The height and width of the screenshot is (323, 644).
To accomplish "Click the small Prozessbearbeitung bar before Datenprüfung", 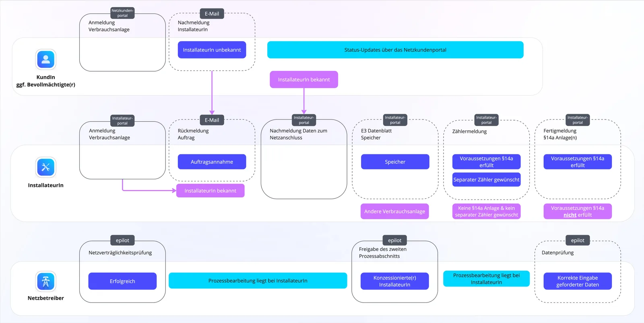I will tap(487, 279).
